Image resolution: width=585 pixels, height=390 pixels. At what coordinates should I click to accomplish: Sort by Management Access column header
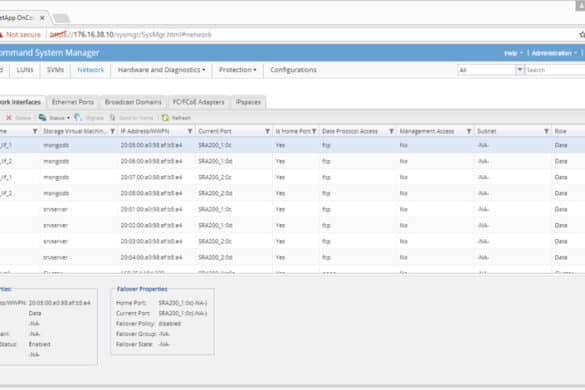pos(427,131)
